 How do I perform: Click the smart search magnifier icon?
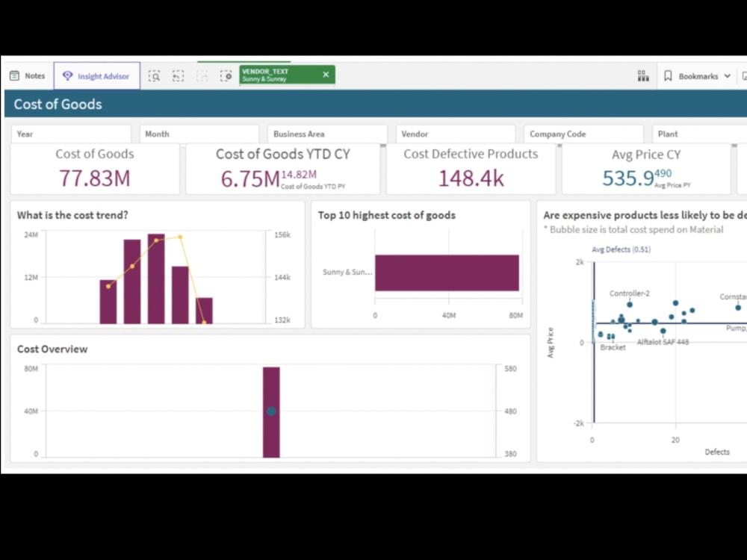click(155, 75)
